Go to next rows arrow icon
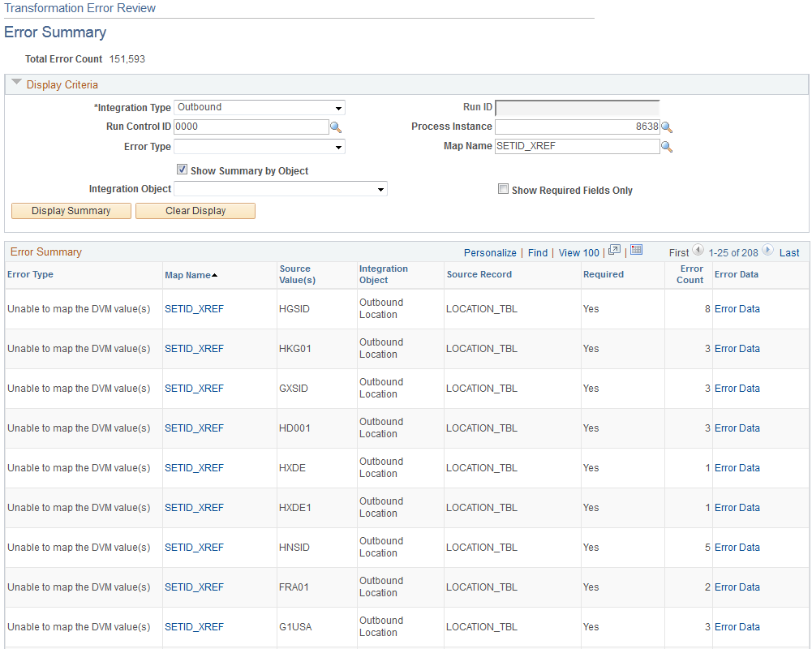 pyautogui.click(x=767, y=250)
